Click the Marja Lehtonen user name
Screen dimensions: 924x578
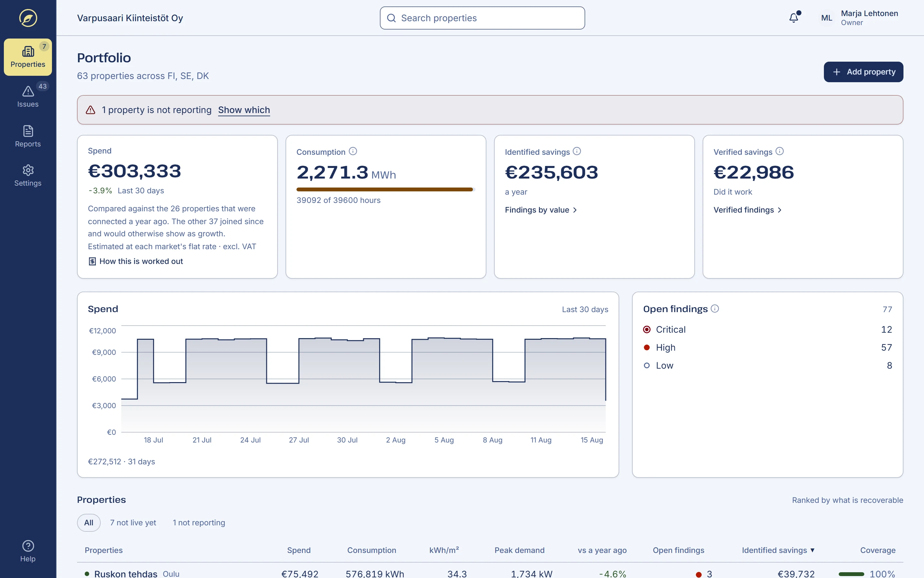tap(869, 13)
